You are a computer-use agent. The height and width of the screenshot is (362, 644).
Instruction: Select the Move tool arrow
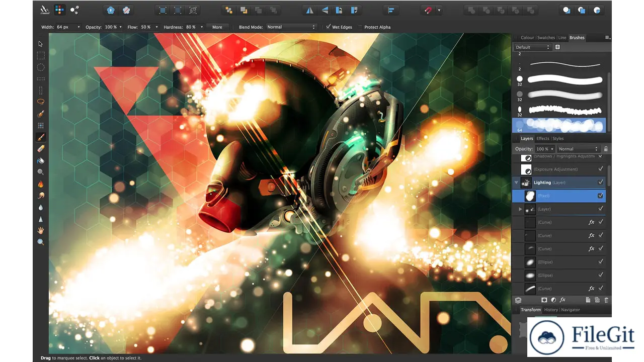point(41,44)
